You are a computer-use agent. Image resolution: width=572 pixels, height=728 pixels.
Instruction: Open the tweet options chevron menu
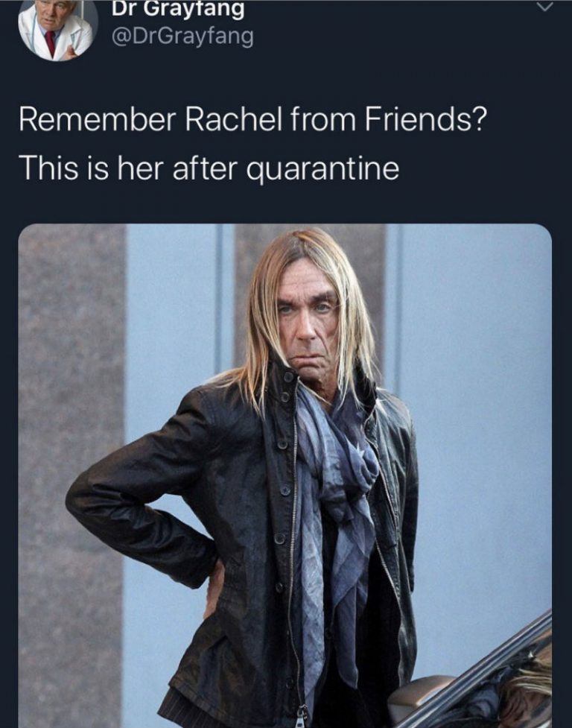pos(547,6)
